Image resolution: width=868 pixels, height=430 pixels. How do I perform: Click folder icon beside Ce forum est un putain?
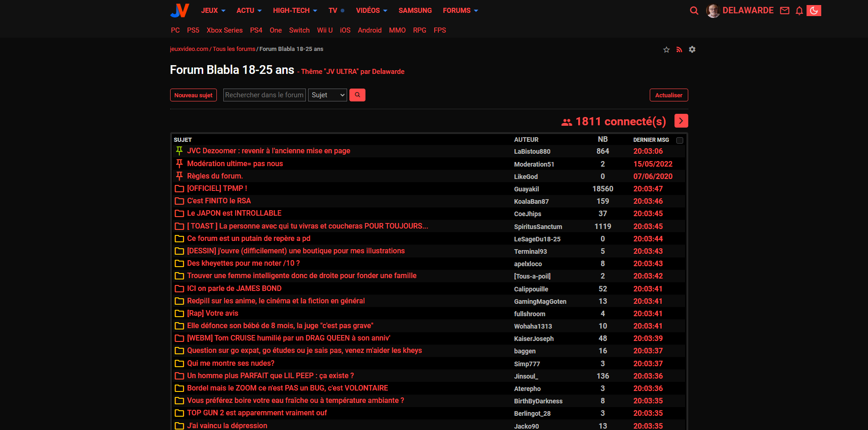[x=179, y=239]
